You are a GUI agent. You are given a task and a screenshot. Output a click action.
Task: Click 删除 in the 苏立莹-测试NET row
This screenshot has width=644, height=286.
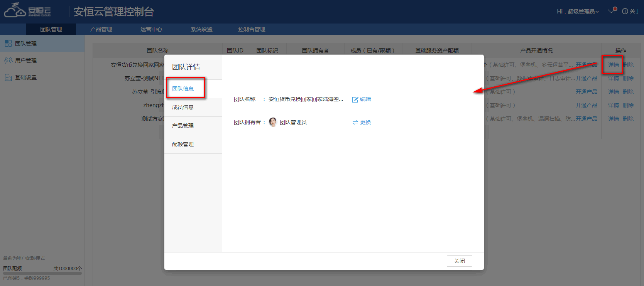(x=628, y=78)
